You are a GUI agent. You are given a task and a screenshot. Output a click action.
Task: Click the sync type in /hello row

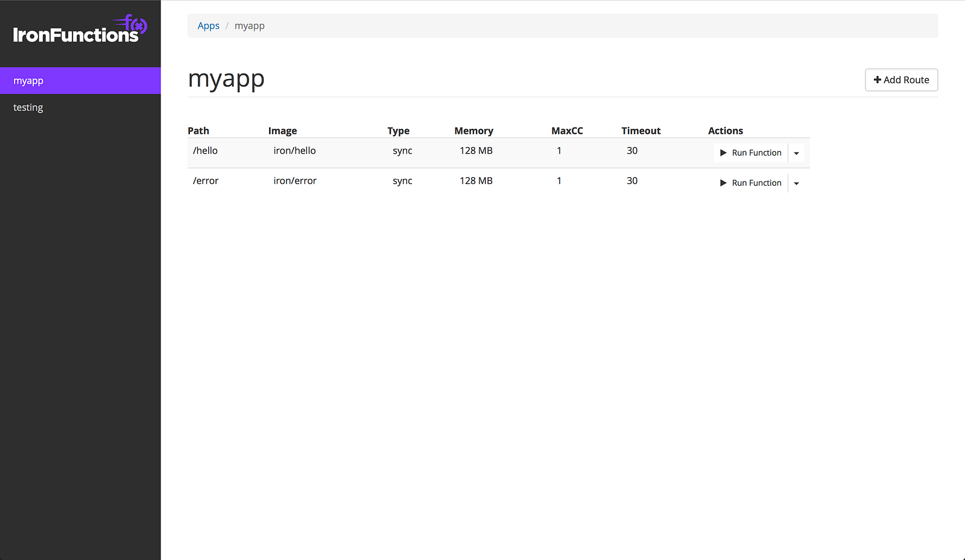(x=403, y=151)
